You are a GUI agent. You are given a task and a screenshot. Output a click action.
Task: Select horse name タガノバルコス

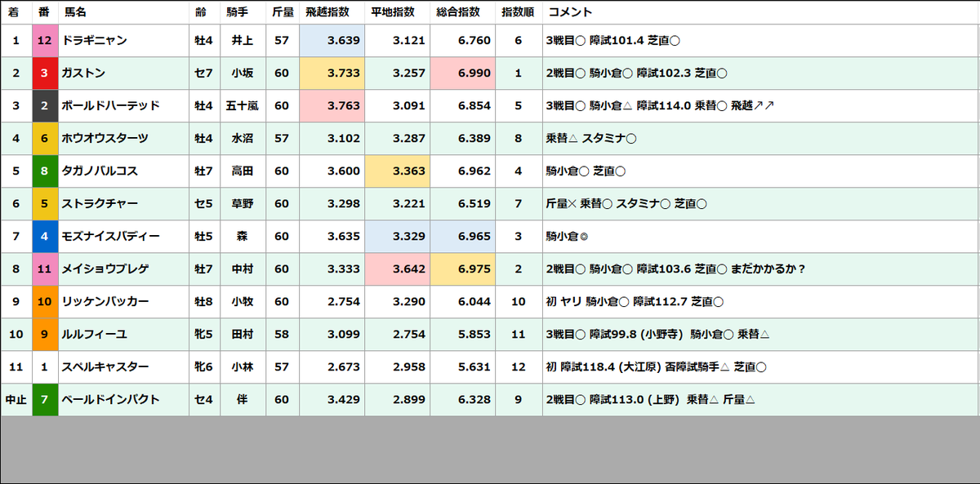pyautogui.click(x=100, y=171)
